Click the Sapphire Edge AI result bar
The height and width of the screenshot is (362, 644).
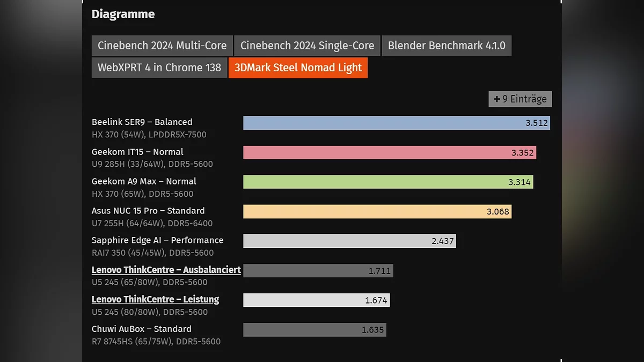(349, 241)
